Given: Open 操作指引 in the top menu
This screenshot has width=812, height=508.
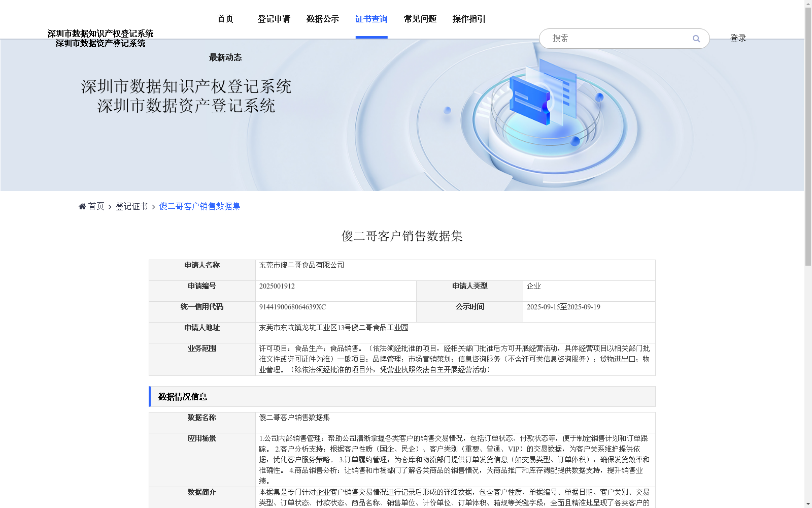Looking at the screenshot, I should click(469, 19).
